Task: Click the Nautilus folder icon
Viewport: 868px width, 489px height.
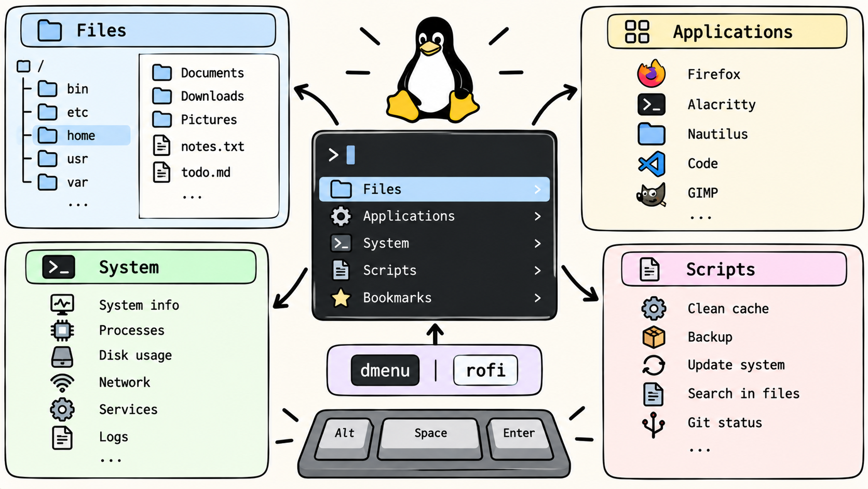Action: pos(652,134)
